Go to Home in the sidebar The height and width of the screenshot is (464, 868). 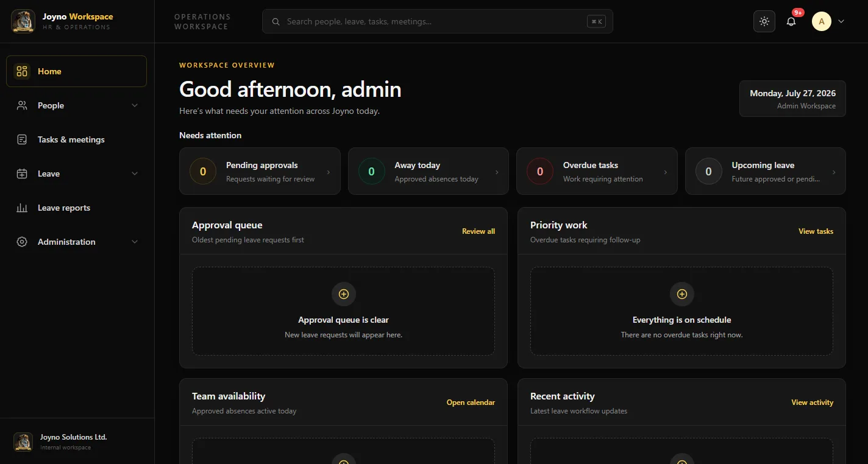(x=76, y=71)
